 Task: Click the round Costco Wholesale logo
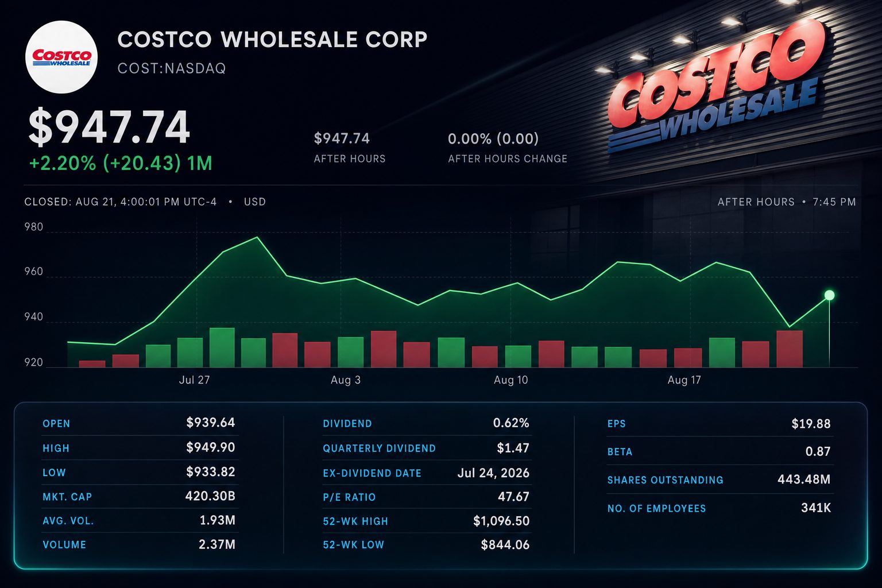(61, 57)
